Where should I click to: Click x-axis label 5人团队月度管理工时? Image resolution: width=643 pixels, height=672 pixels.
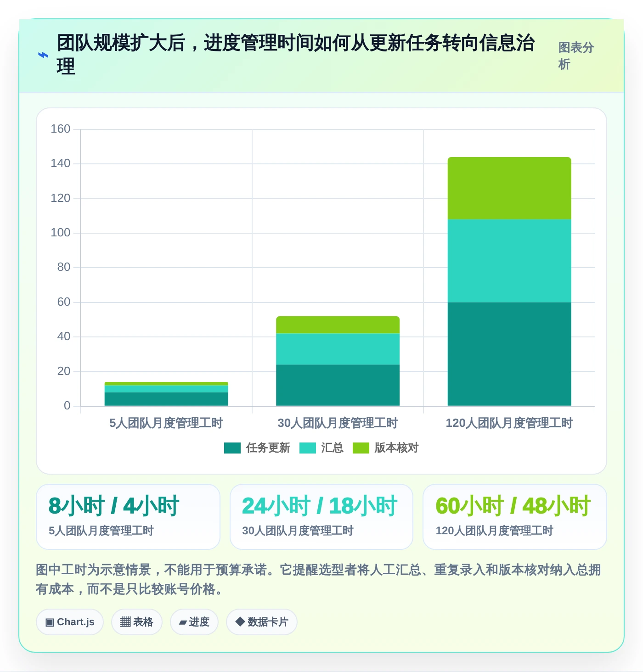pos(166,423)
